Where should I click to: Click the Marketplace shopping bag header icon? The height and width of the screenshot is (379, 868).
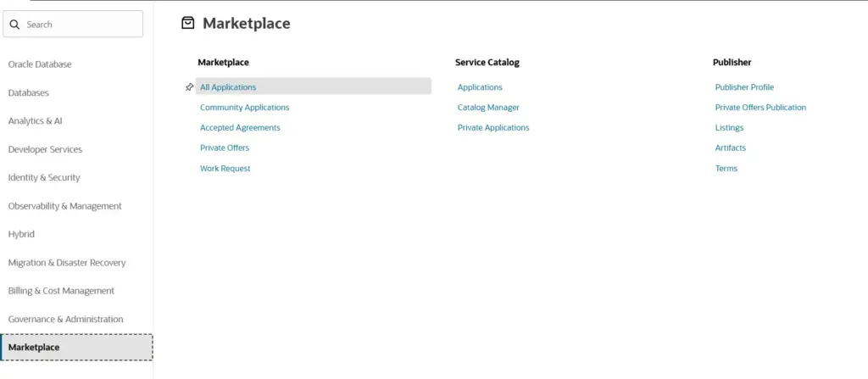[x=188, y=23]
